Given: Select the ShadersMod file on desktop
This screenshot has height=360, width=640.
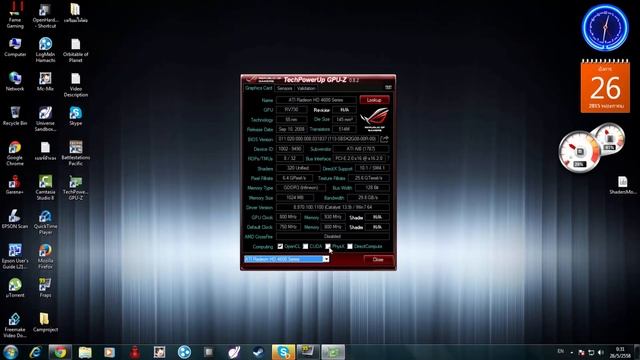Looking at the screenshot, I should click(x=622, y=185).
